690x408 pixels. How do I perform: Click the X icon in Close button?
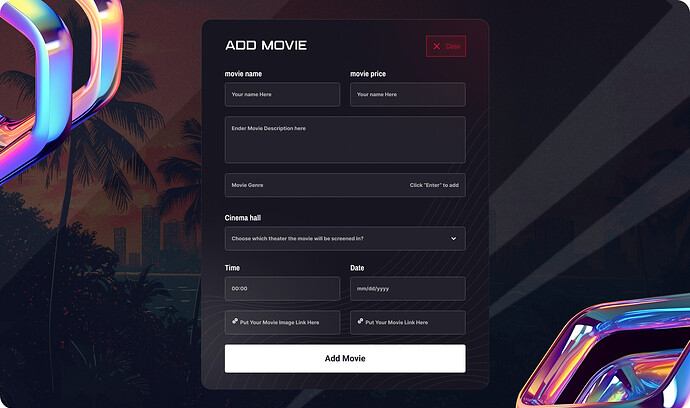(x=437, y=46)
